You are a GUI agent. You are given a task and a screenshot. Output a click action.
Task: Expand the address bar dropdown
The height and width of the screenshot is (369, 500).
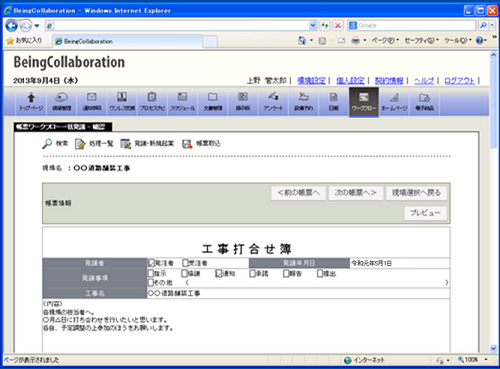pos(313,25)
